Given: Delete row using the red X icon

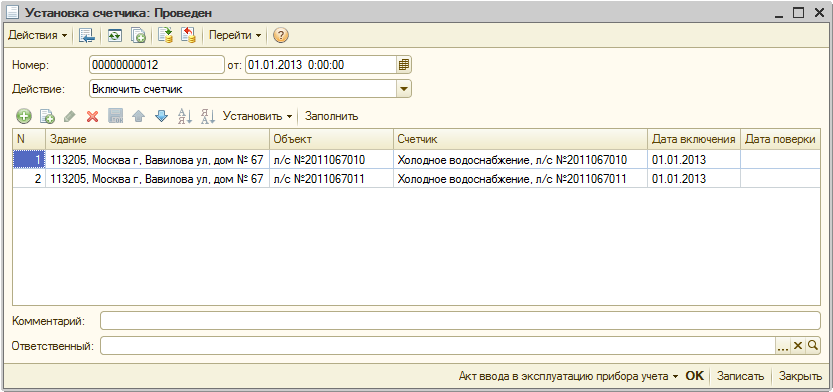Looking at the screenshot, I should [x=92, y=116].
